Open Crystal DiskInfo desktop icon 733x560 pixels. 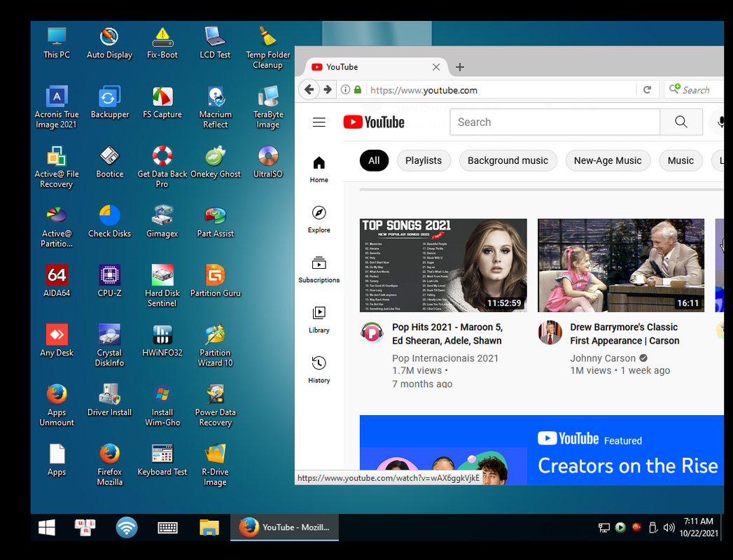pos(109,345)
